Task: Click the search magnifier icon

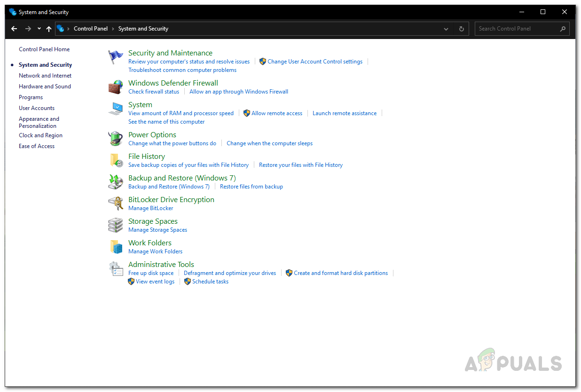Action: pos(563,29)
